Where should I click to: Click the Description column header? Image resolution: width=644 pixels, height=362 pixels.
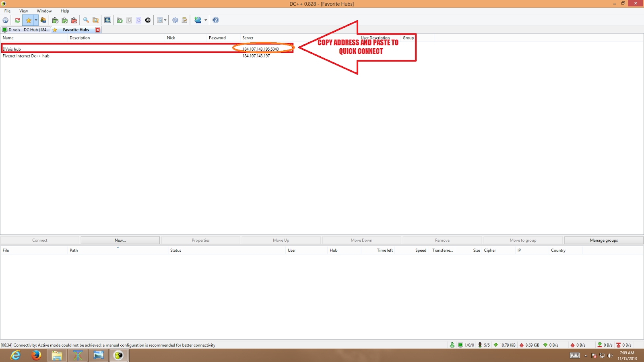click(x=116, y=38)
